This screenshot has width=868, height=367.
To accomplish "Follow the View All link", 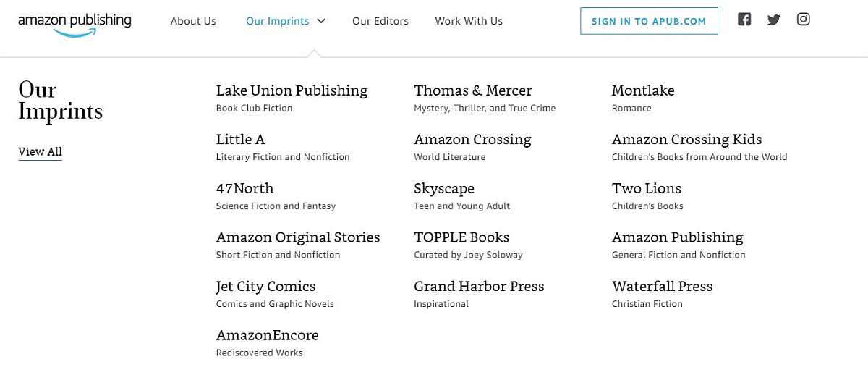I will pos(40,151).
